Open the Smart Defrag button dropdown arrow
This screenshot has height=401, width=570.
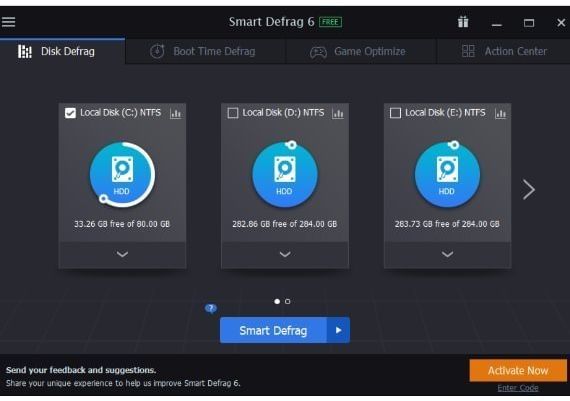point(338,330)
